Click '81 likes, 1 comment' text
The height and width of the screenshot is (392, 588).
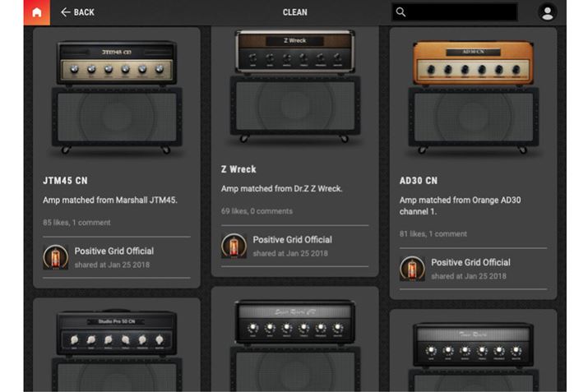tap(433, 234)
